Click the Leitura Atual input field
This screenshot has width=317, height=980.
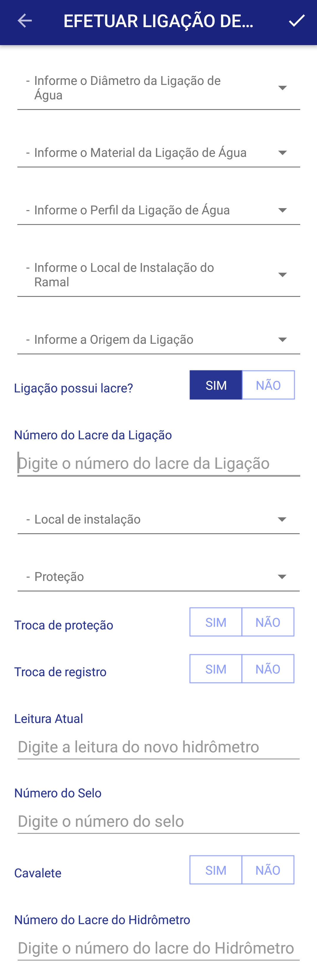click(158, 747)
